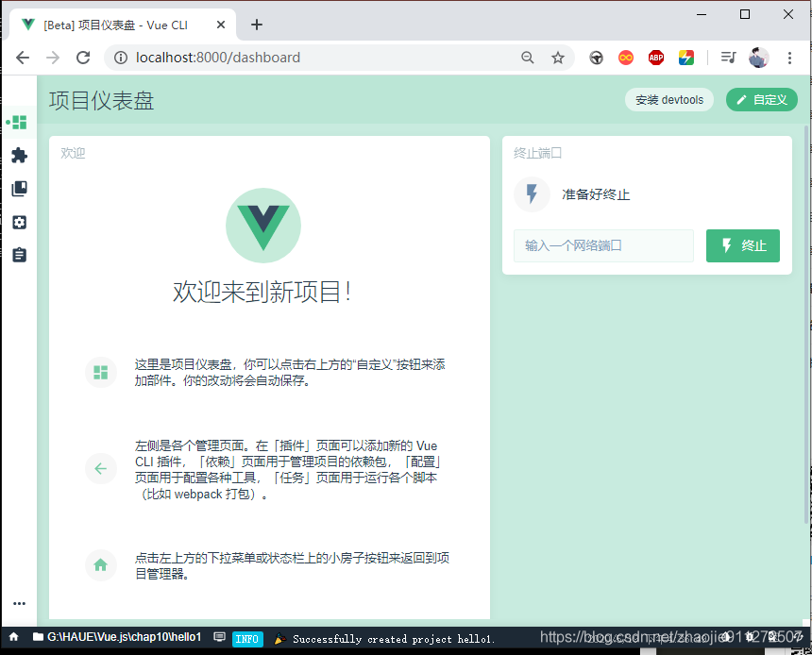Close the Vue CLI browser tab

tap(221, 25)
